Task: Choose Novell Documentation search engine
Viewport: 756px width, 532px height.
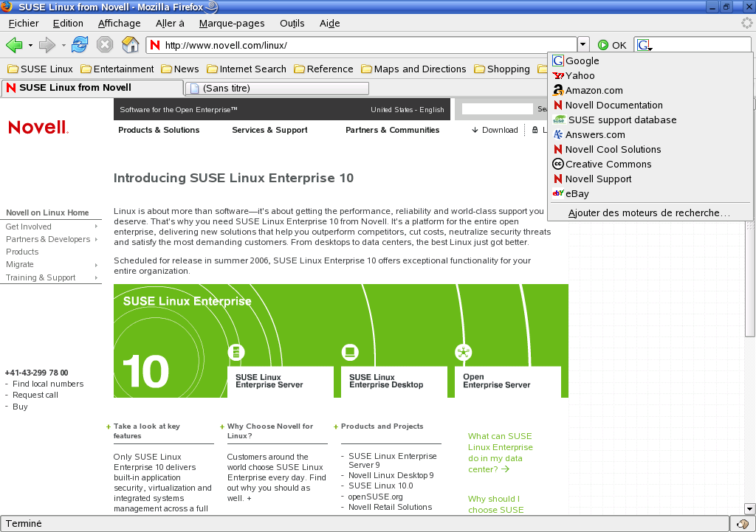Action: 650,105
